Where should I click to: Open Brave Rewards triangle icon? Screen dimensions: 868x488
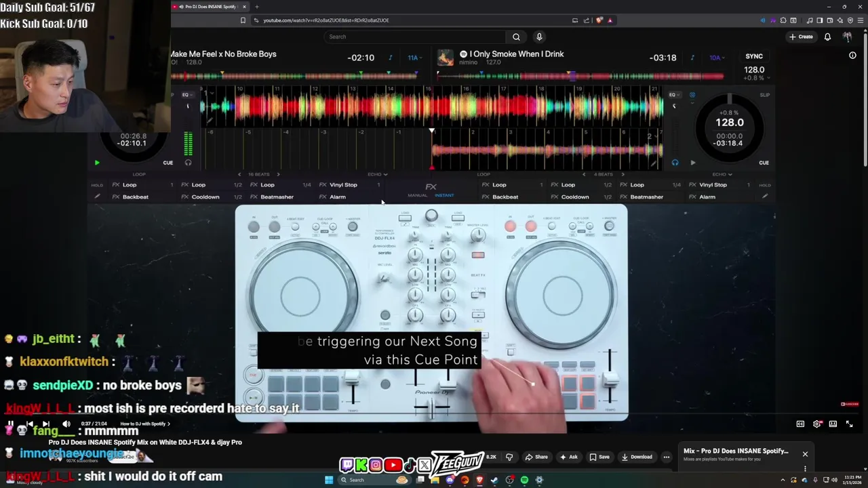pyautogui.click(x=610, y=20)
